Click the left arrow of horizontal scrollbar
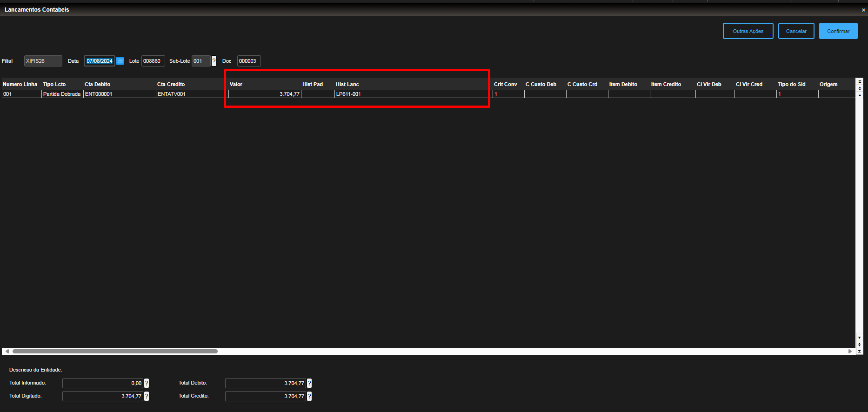868x412 pixels. [7, 351]
